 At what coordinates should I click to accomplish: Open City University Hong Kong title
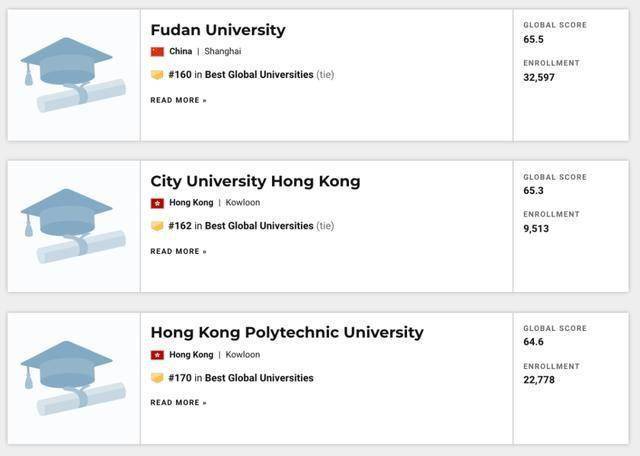255,181
